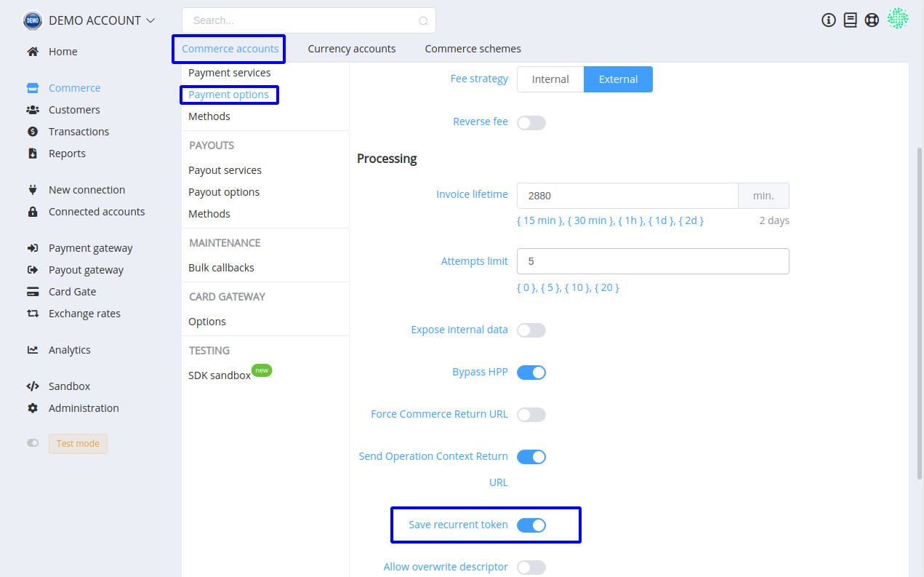
Task: Click the Analytics chart icon
Action: pos(33,350)
